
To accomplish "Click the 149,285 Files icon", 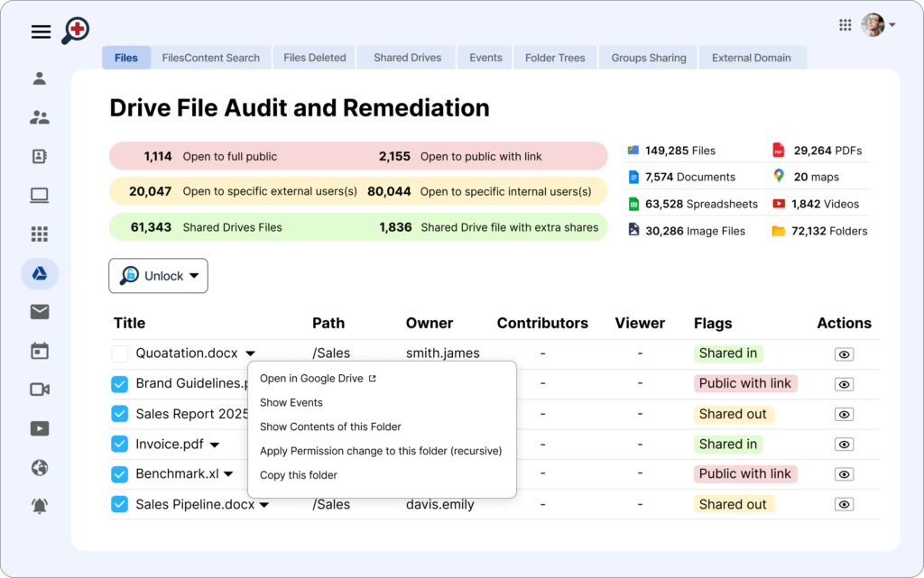I will pyautogui.click(x=633, y=150).
